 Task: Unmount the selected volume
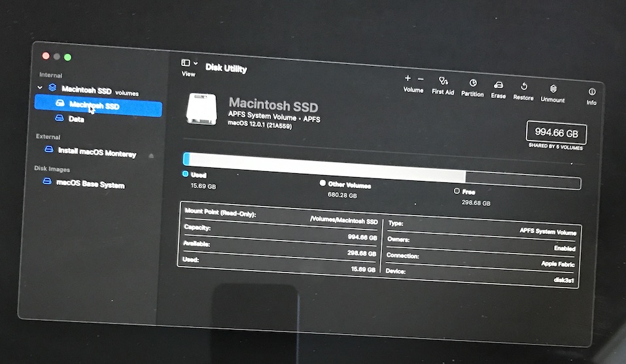[x=553, y=88]
